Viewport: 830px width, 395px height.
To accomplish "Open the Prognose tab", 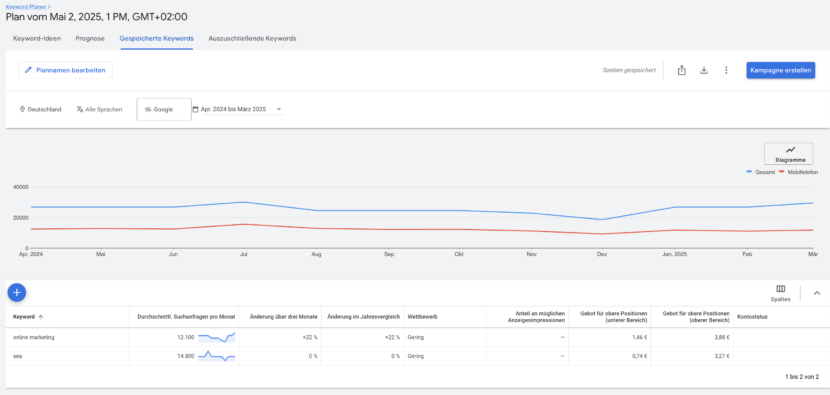I will (90, 39).
